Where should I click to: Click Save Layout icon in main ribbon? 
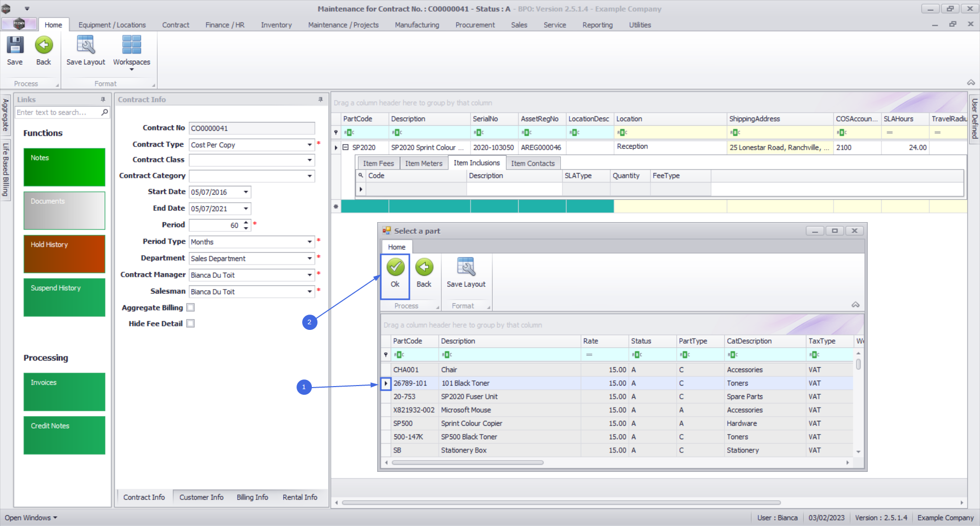pos(85,45)
